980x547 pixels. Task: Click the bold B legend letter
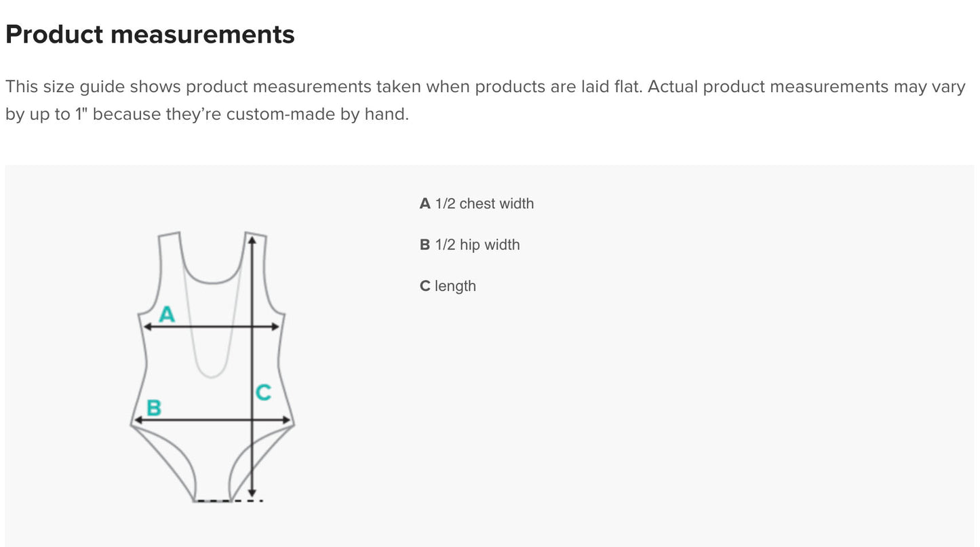(425, 245)
